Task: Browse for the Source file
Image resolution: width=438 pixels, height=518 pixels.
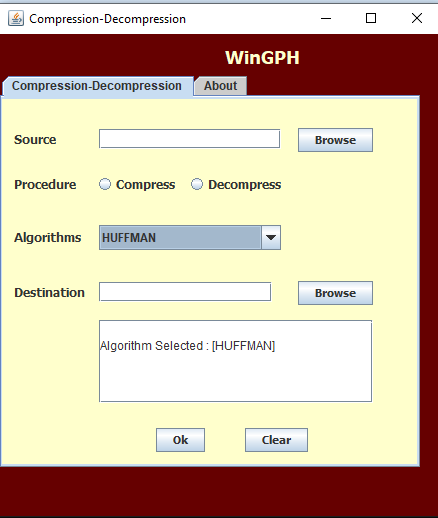Action: (335, 140)
